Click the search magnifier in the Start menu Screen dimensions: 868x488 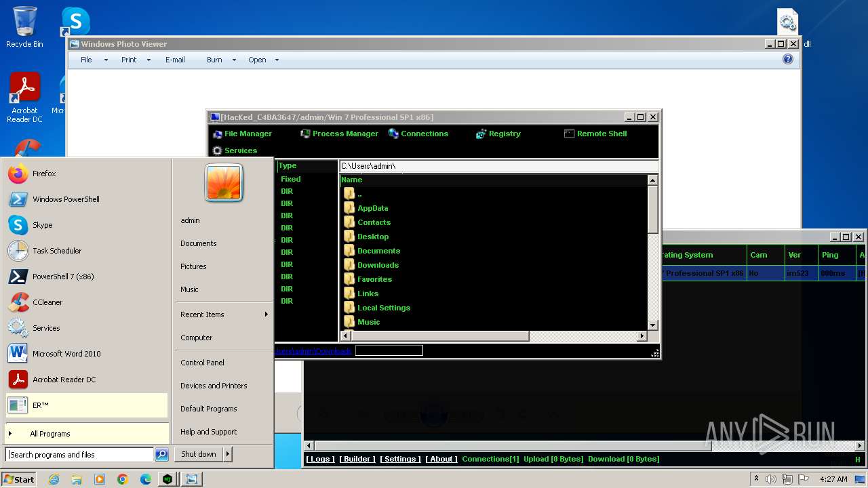[x=161, y=455]
